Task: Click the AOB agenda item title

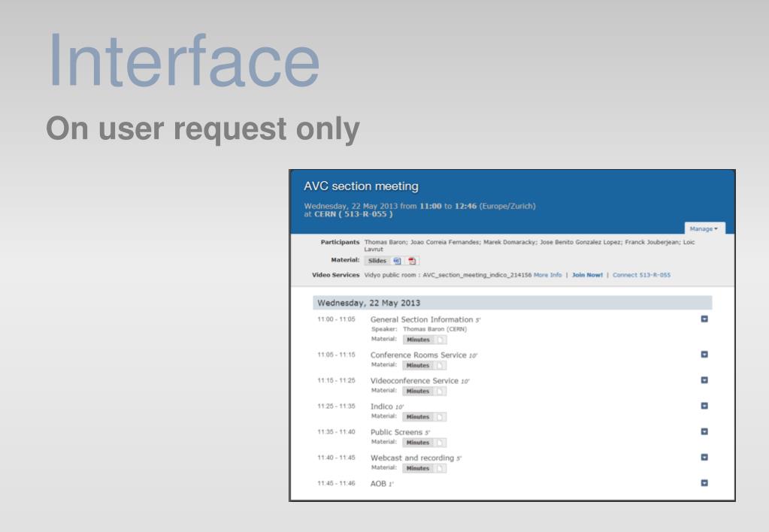Action: [x=378, y=483]
